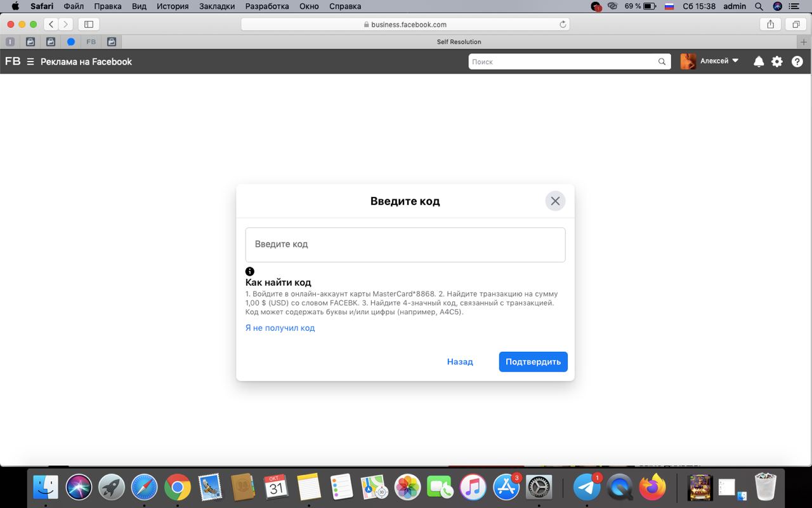Toggle the Safari sidebar button
The height and width of the screenshot is (508, 812).
[89, 24]
